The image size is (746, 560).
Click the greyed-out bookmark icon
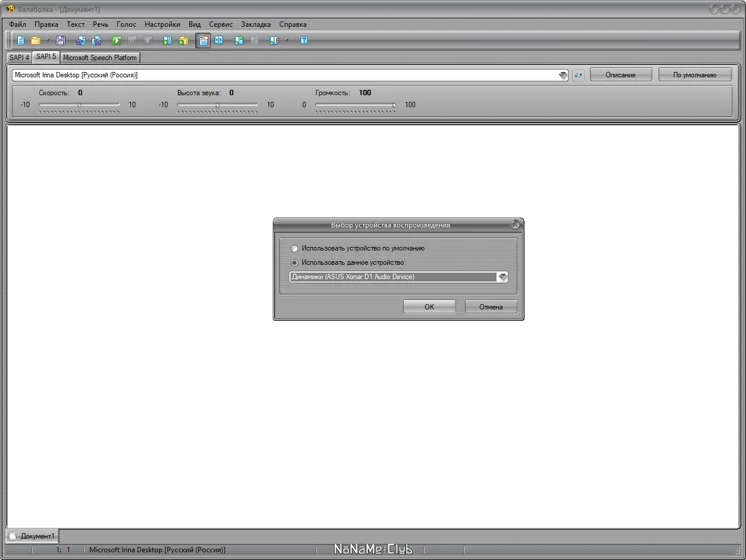[x=255, y=40]
